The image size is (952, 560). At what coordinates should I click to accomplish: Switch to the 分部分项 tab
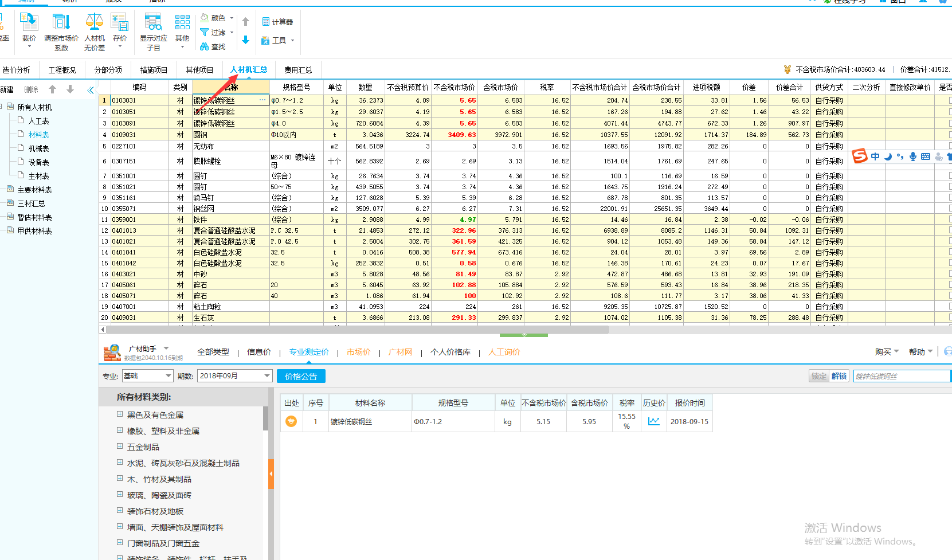(x=108, y=70)
